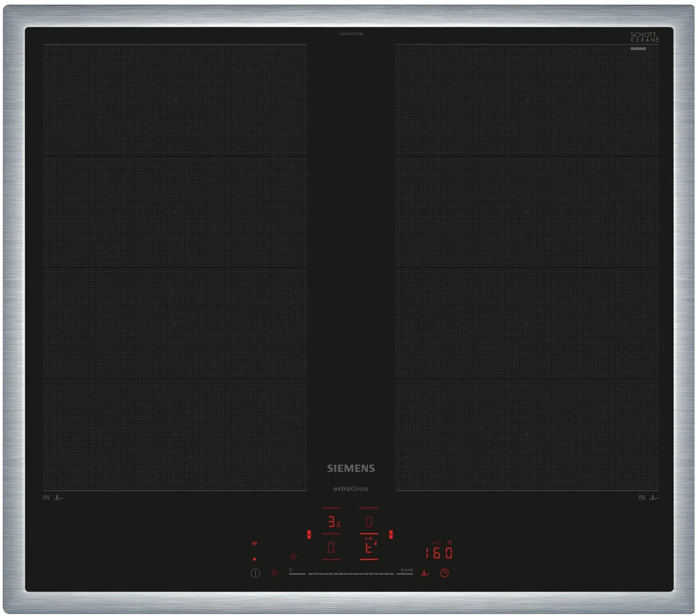Tap the frying sensor pan symbol beside boost
This screenshot has width=698, height=616.
425,573
